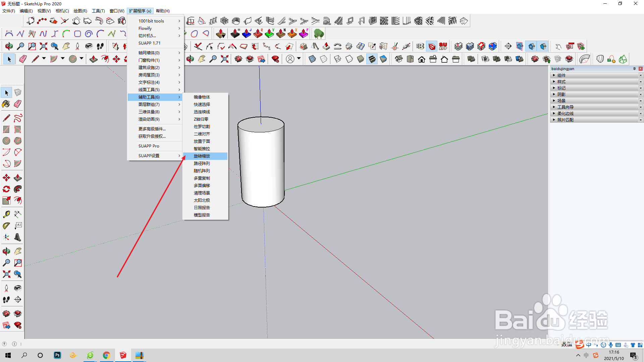This screenshot has width=644, height=362.
Task: Click the green tree plugin icon
Action: click(319, 34)
